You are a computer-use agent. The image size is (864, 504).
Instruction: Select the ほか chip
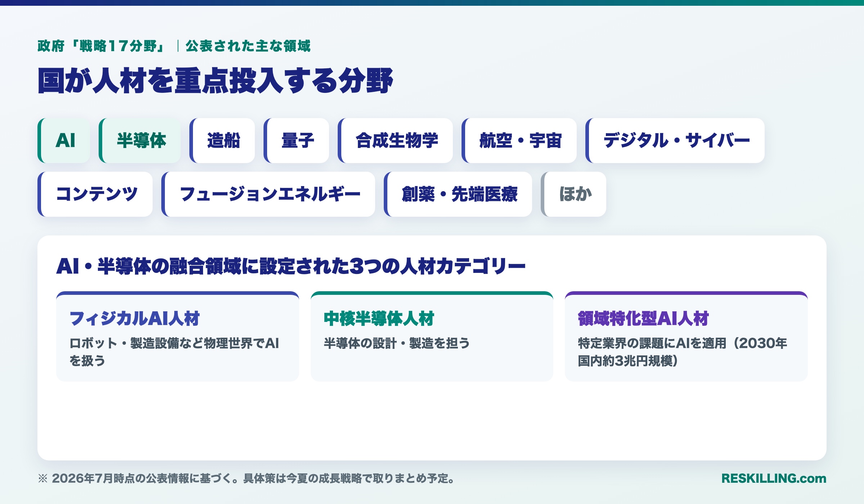[573, 194]
